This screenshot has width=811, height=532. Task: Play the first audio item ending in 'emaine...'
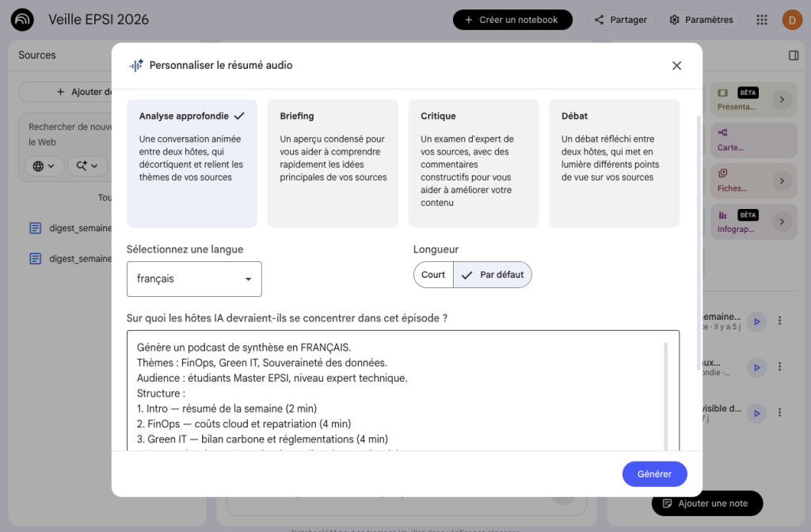tap(756, 321)
